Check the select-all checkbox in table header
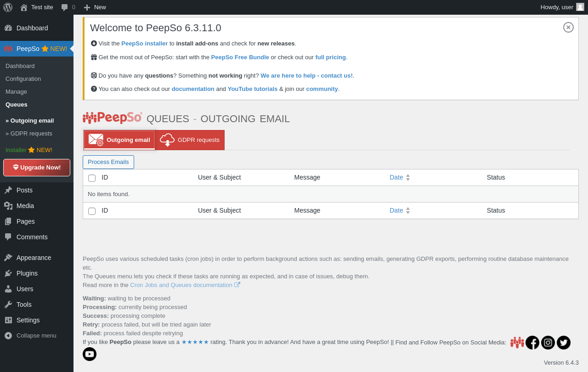The image size is (588, 372). 92,178
